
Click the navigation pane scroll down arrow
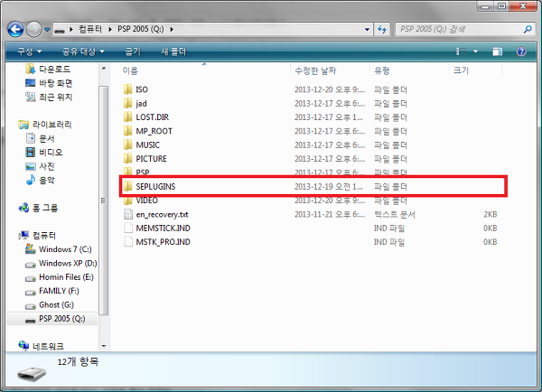pyautogui.click(x=104, y=346)
